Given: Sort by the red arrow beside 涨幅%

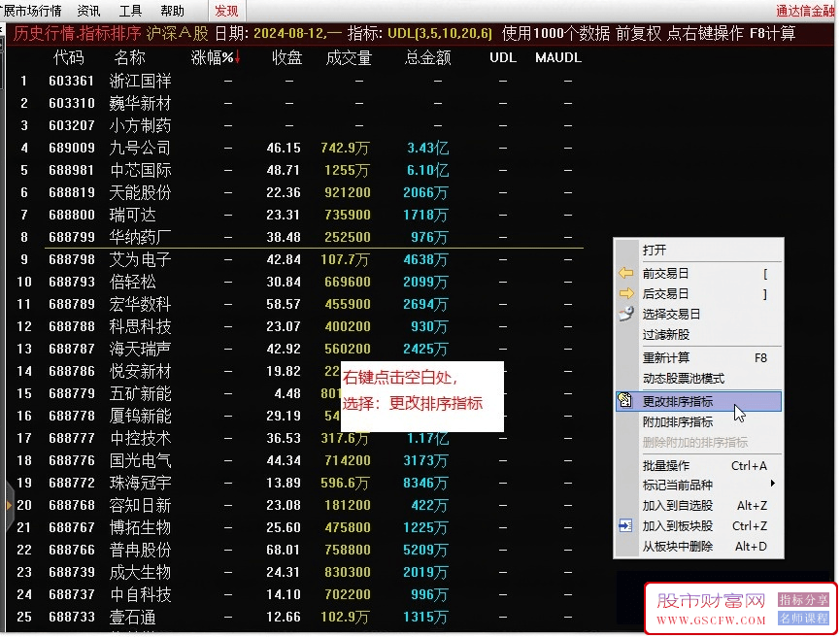Looking at the screenshot, I should tap(237, 57).
